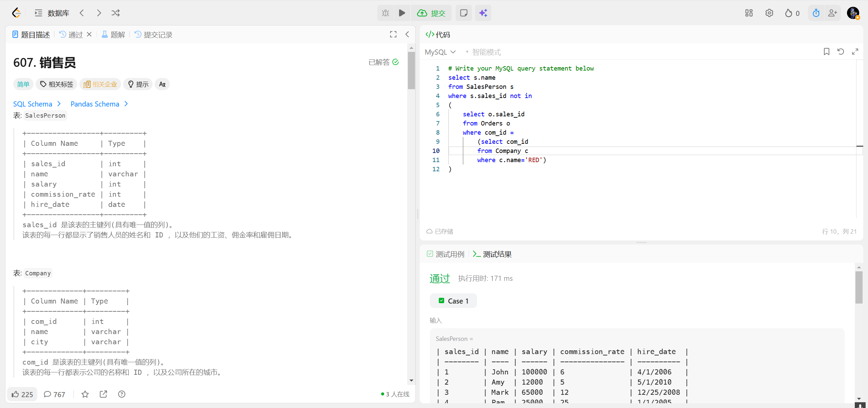Star this problem as favorite
The image size is (868, 408).
(85, 394)
